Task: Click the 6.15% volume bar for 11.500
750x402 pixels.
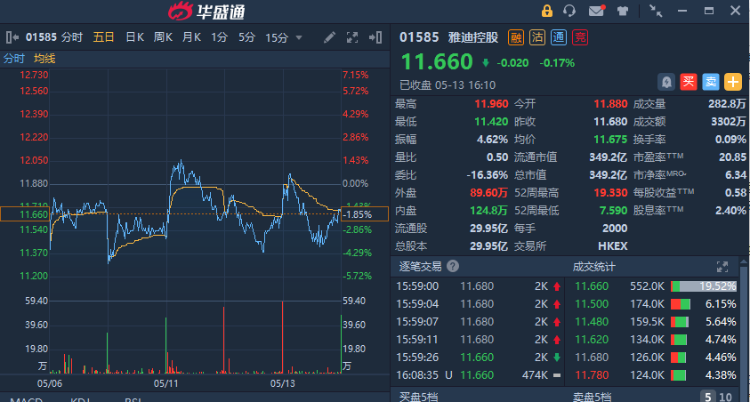Action: pos(681,304)
